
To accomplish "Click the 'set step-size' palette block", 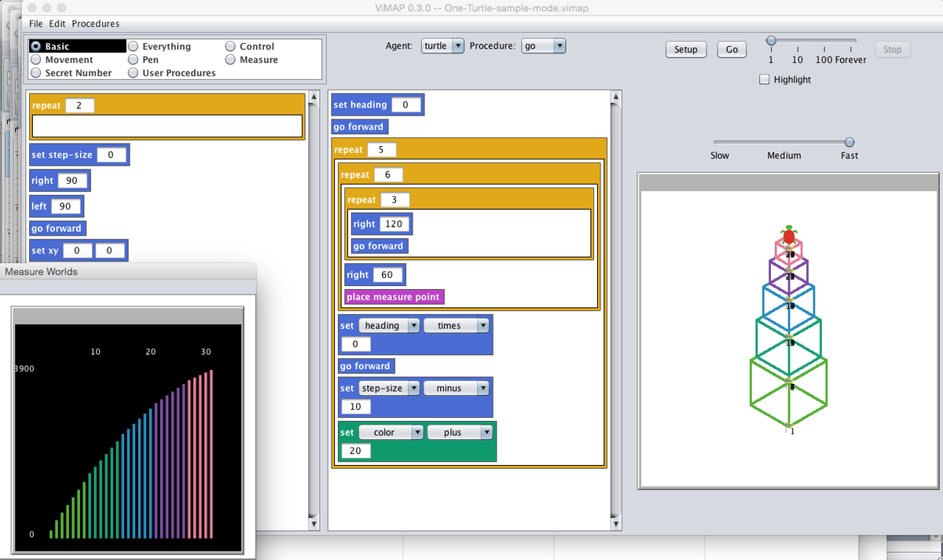I will (79, 155).
